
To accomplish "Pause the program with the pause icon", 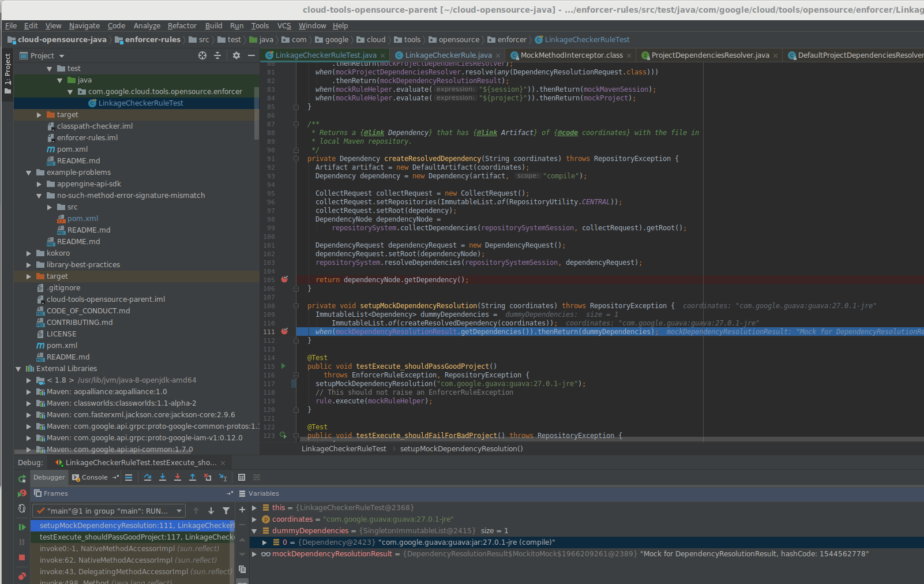I will pyautogui.click(x=22, y=541).
